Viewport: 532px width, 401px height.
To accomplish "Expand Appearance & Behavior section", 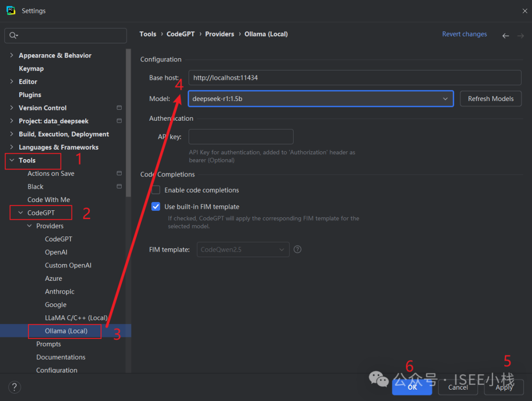I will click(11, 55).
